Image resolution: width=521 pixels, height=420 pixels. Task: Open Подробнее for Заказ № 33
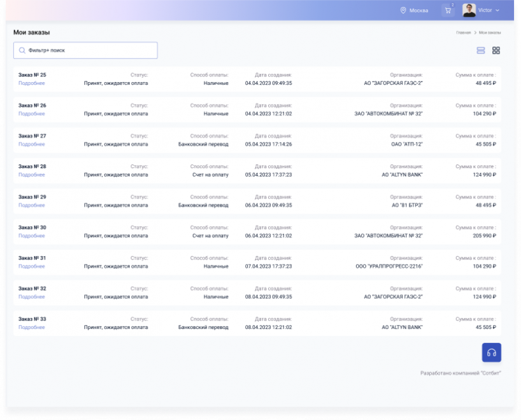click(x=31, y=327)
